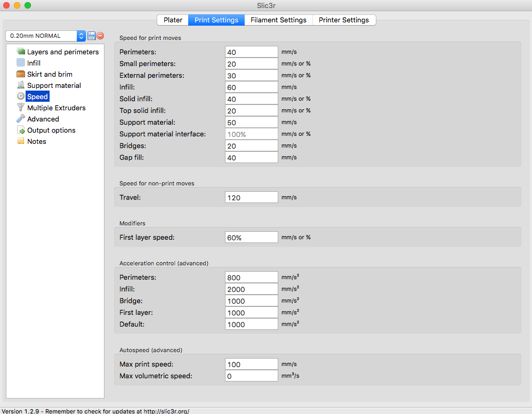
Task: Click the Skirt and brim icon
Action: (x=21, y=74)
